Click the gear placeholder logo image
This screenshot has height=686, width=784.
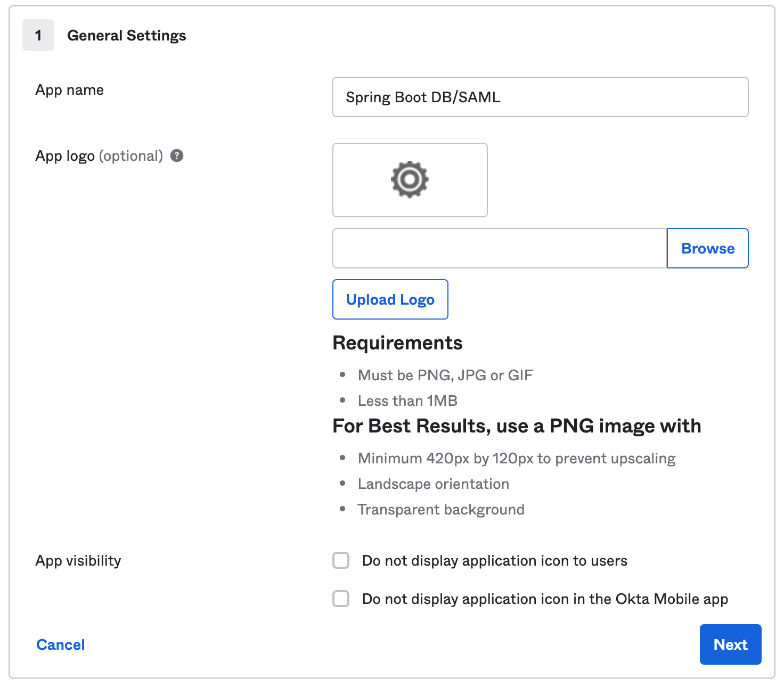pos(410,179)
